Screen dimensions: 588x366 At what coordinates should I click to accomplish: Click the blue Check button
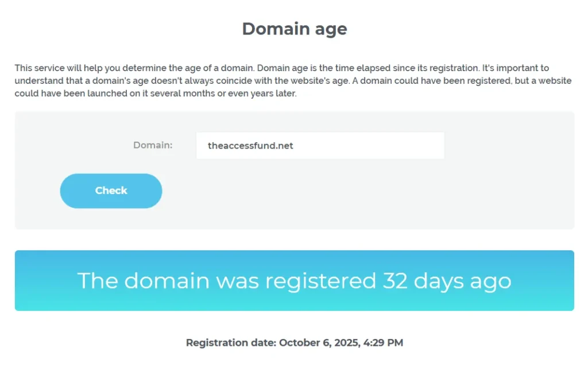coord(111,191)
